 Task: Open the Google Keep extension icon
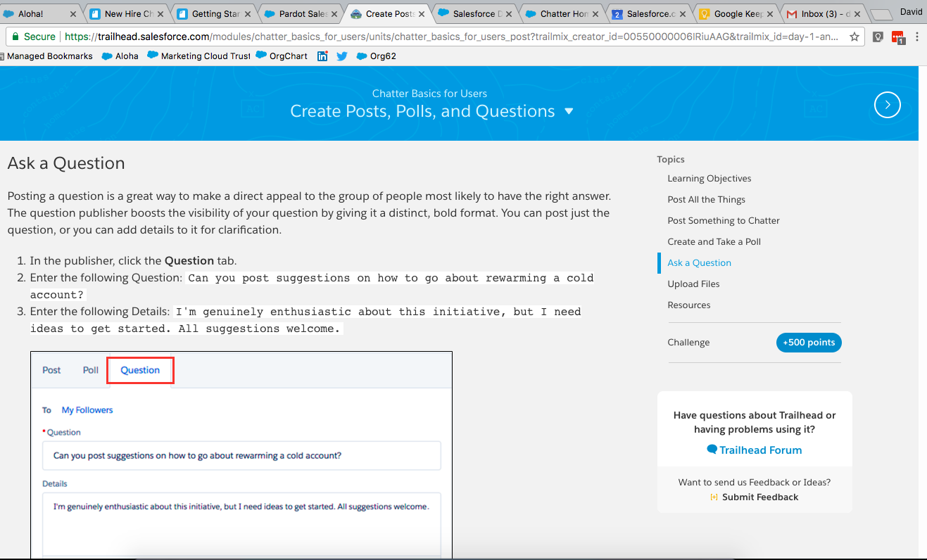click(878, 37)
